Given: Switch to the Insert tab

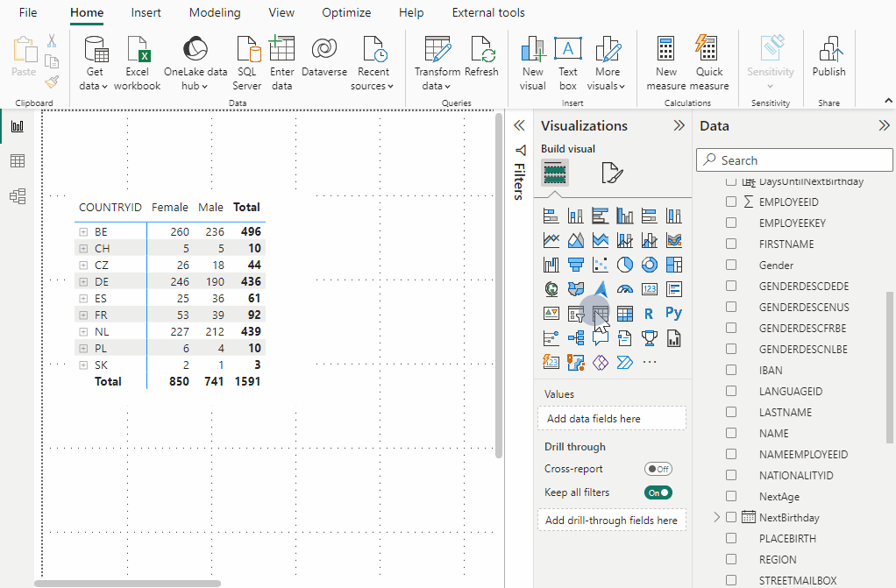Looking at the screenshot, I should coord(146,12).
